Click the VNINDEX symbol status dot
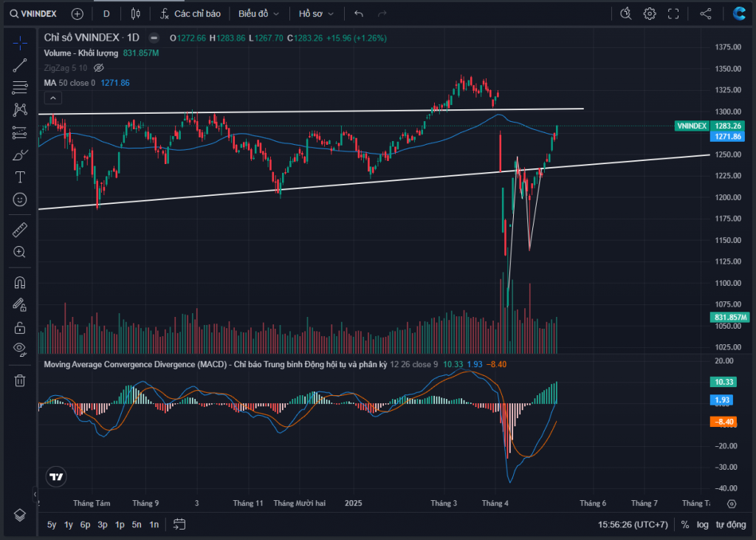756x540 pixels. [x=154, y=38]
